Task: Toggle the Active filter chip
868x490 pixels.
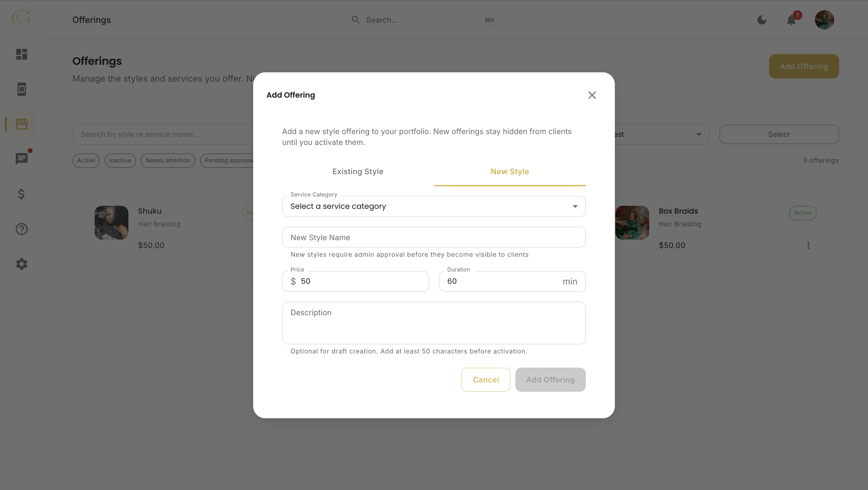Action: 86,160
